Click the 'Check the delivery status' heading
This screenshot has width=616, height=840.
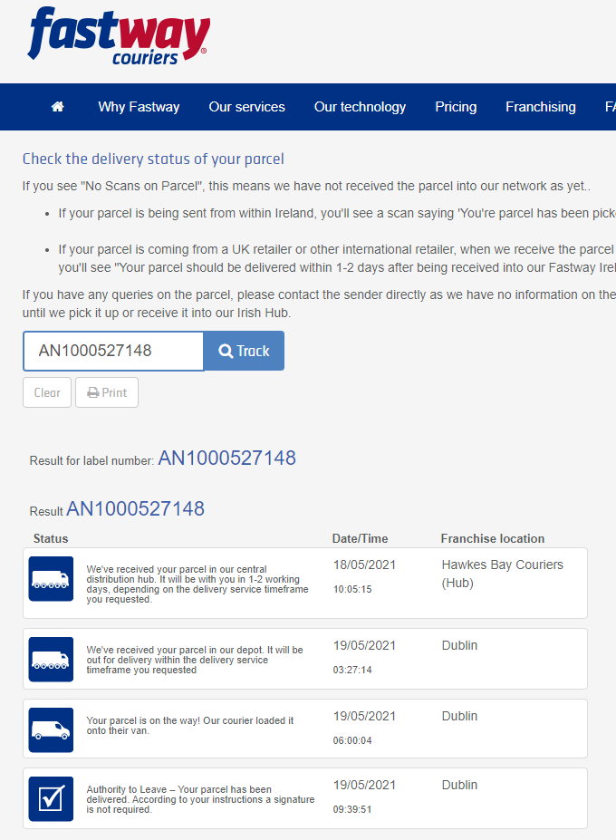tap(153, 159)
